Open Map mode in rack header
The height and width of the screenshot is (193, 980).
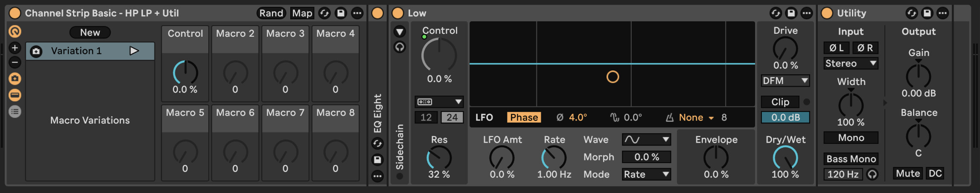click(302, 13)
